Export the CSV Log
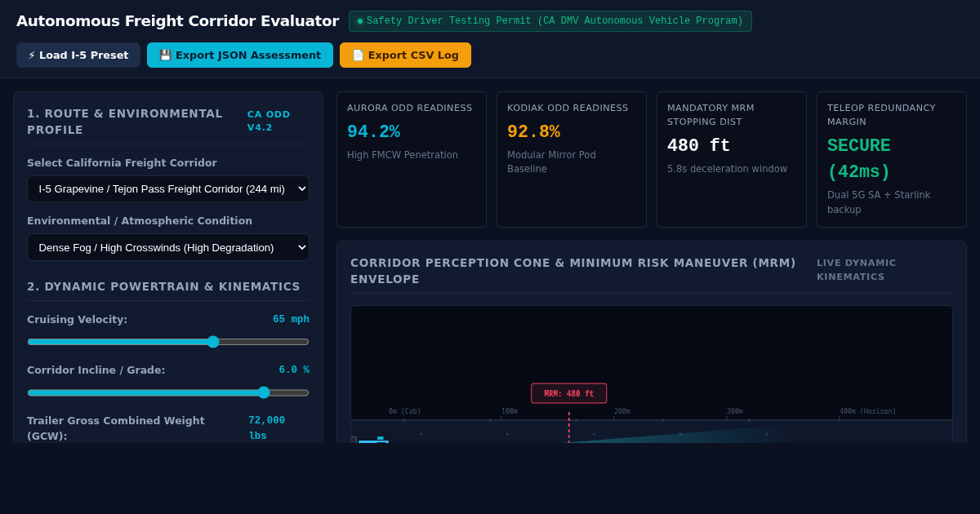 coord(405,55)
